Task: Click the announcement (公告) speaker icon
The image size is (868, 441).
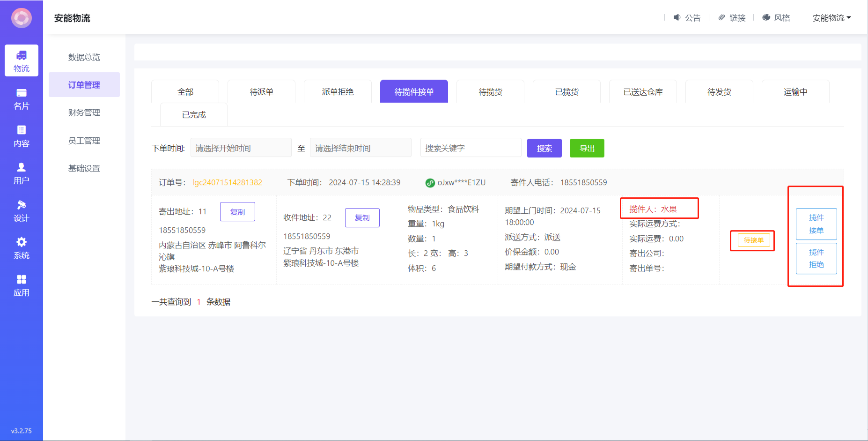Action: tap(677, 17)
